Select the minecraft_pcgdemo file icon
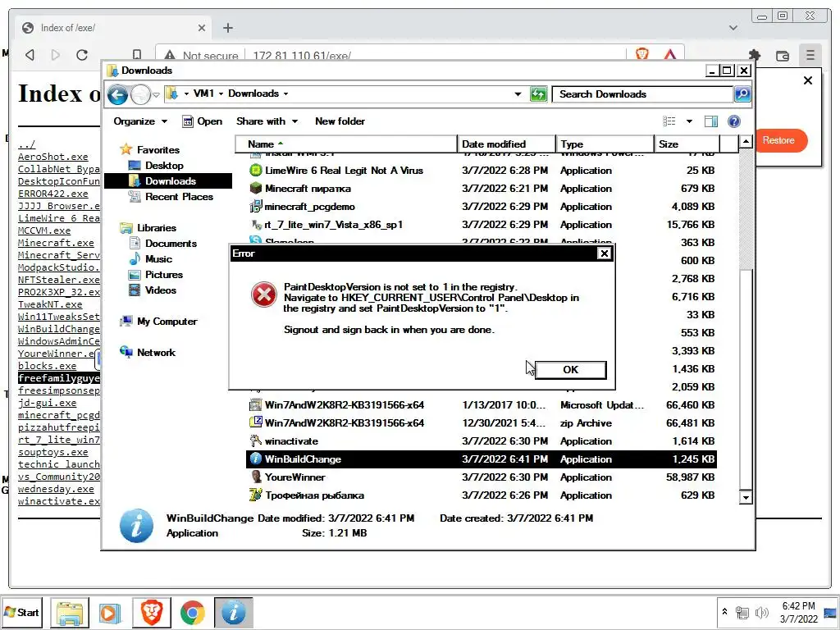840x630 pixels. pyautogui.click(x=256, y=207)
